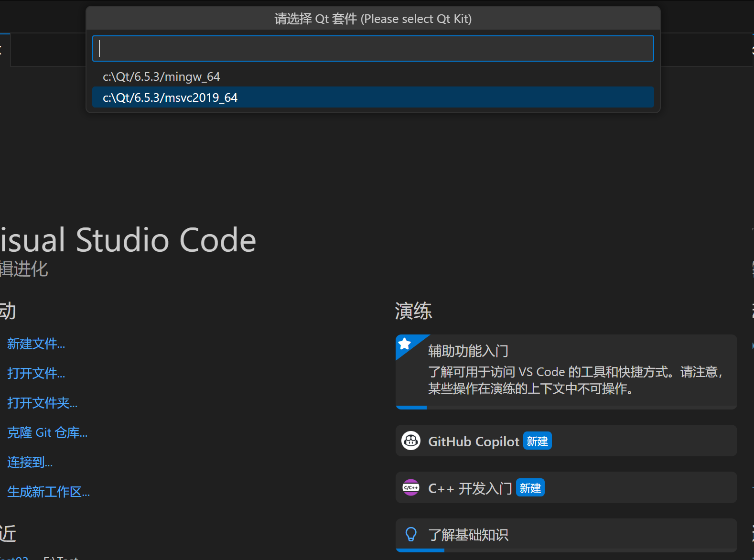The image size is (754, 560).
Task: Click the 新建 badge next to GitHub Copilot
Action: (538, 441)
